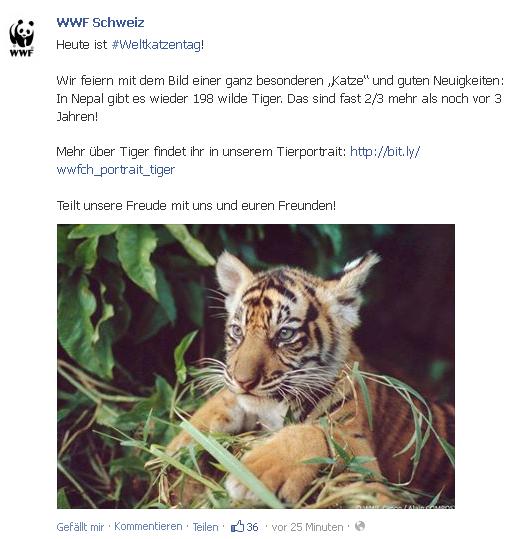Open the WWF panda logo profile picture
Screen dimensions: 514x539
pos(22,38)
